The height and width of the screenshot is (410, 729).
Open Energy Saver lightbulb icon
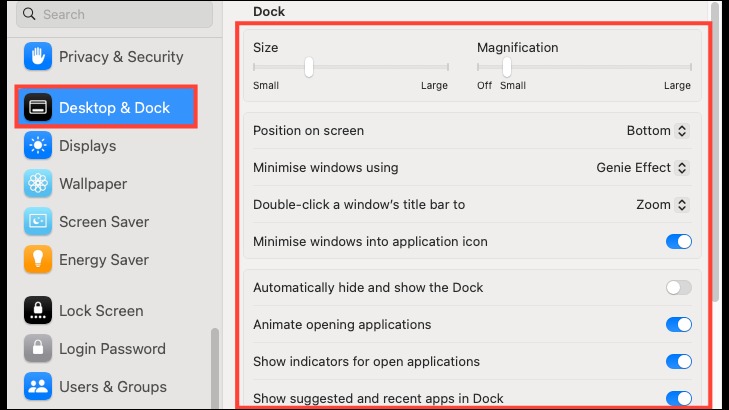(38, 259)
